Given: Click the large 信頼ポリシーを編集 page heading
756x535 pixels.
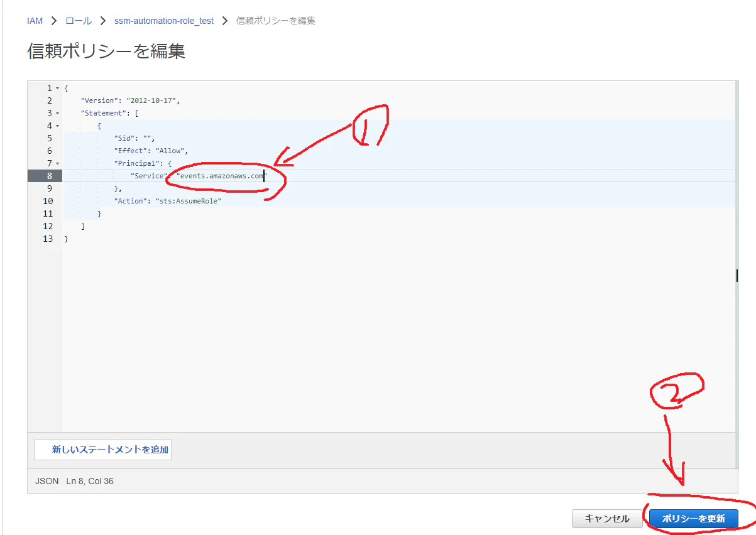Looking at the screenshot, I should (106, 51).
